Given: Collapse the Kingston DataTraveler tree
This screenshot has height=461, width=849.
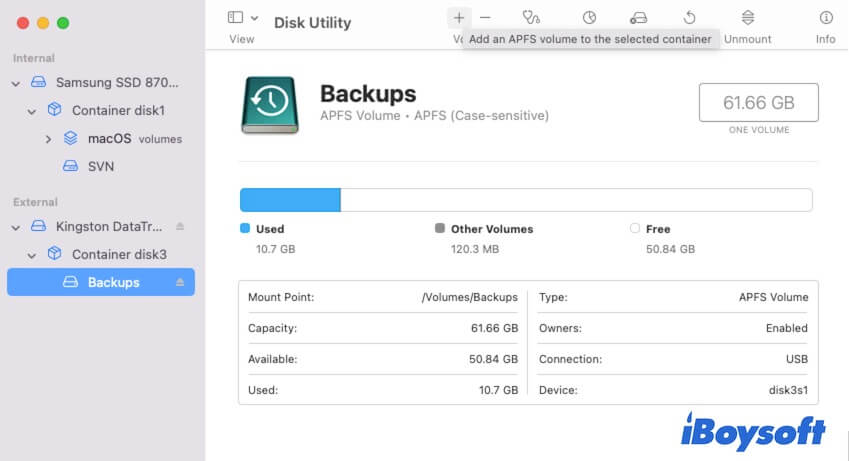Looking at the screenshot, I should tap(16, 227).
